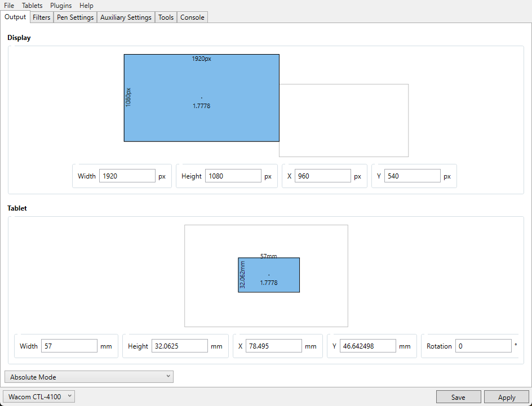Open the Plugins menu
Image resolution: width=532 pixels, height=406 pixels.
point(61,6)
